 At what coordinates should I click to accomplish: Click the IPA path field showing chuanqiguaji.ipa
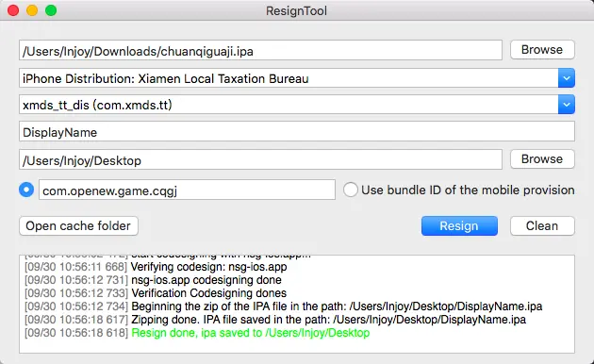[260, 50]
